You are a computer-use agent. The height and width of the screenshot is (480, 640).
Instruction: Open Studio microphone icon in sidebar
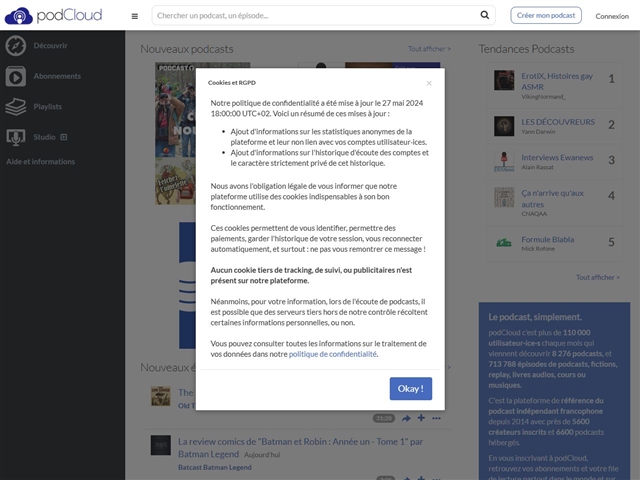pos(16,137)
